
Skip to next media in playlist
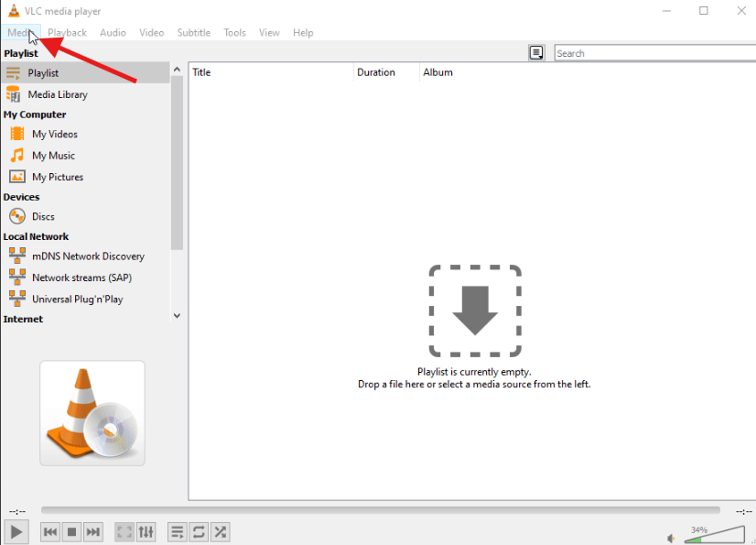(x=93, y=532)
